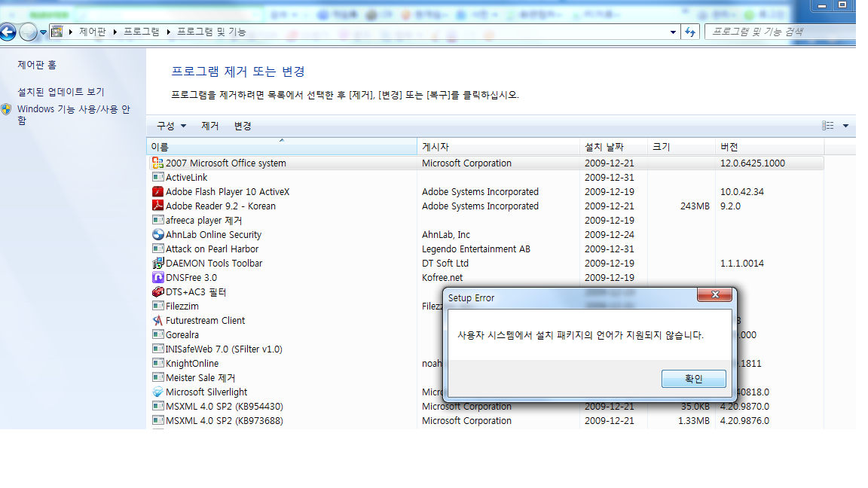
Task: Open 설치된 업데이트 보기 link
Action: (61, 92)
